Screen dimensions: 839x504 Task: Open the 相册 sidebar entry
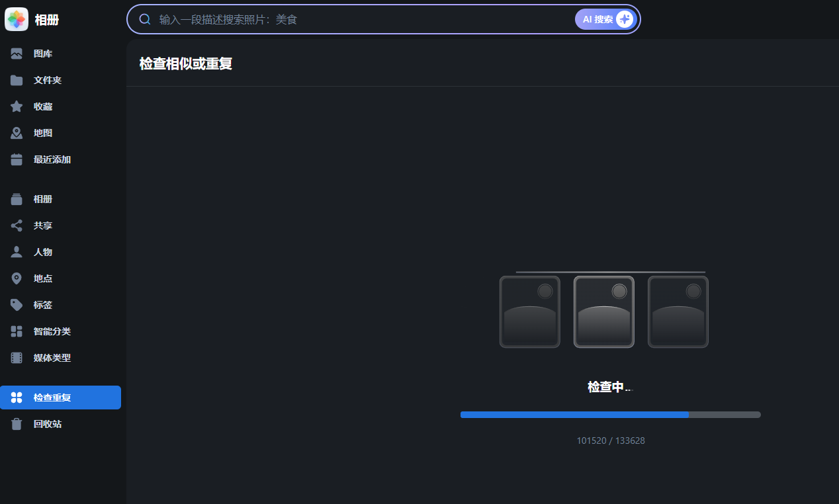[60, 199]
